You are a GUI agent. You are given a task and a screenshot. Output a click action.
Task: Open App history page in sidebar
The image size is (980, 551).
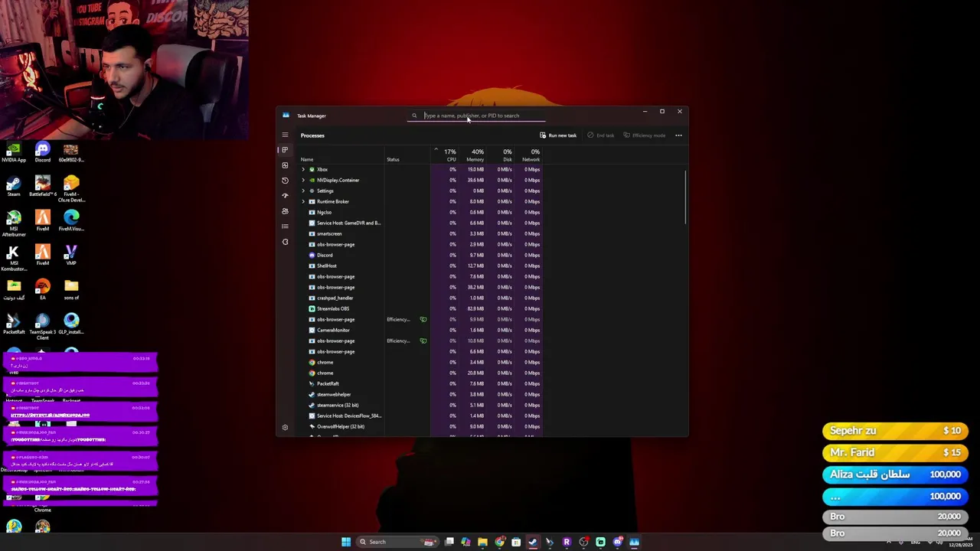(x=285, y=181)
